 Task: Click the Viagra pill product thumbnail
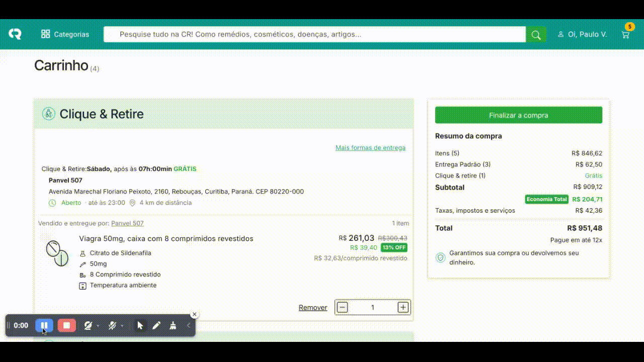coord(57,253)
